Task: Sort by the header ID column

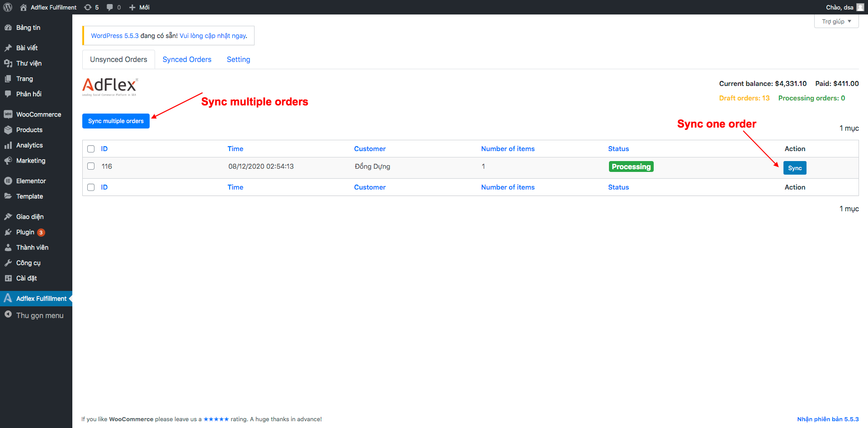Action: [104, 149]
